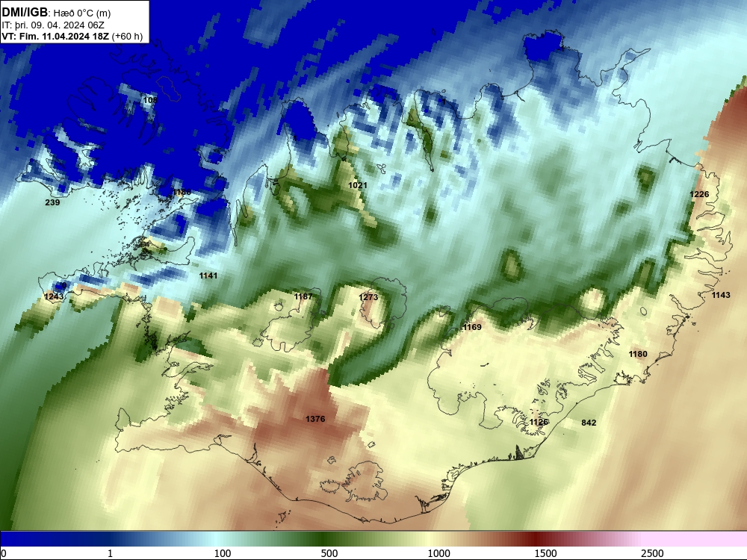Click the 1126 value on the map
This screenshot has height=560, width=747.
coord(539,423)
